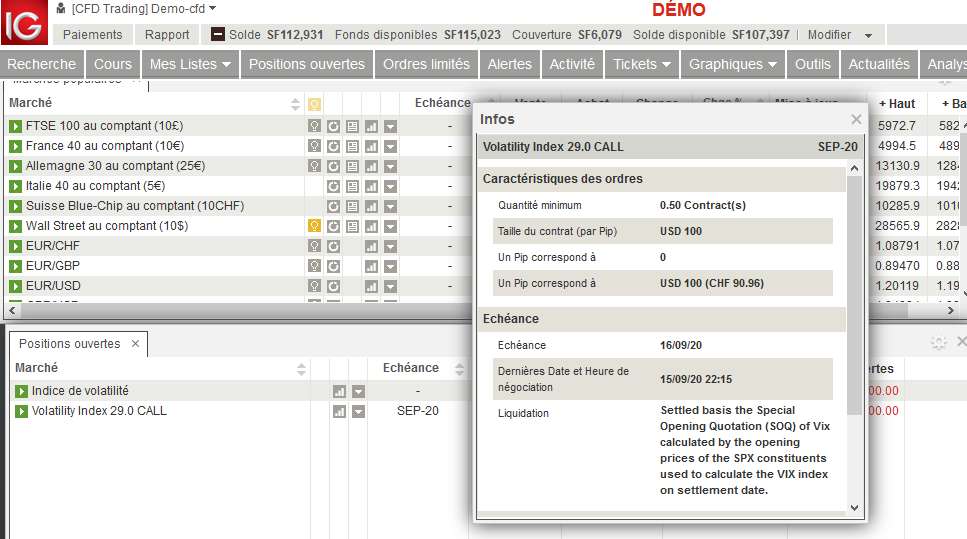Click the Rapport button
967x539 pixels.
coord(167,35)
